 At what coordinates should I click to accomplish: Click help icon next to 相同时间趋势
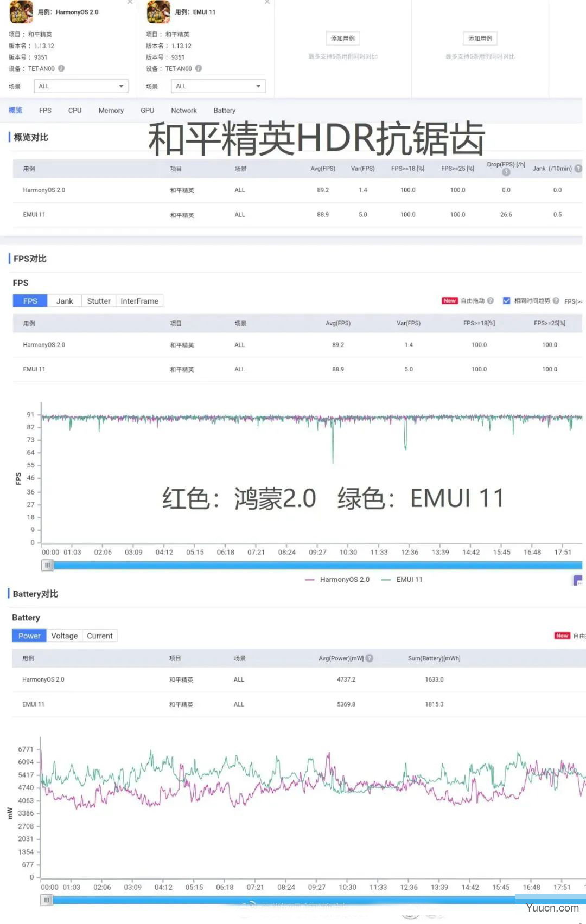point(556,300)
